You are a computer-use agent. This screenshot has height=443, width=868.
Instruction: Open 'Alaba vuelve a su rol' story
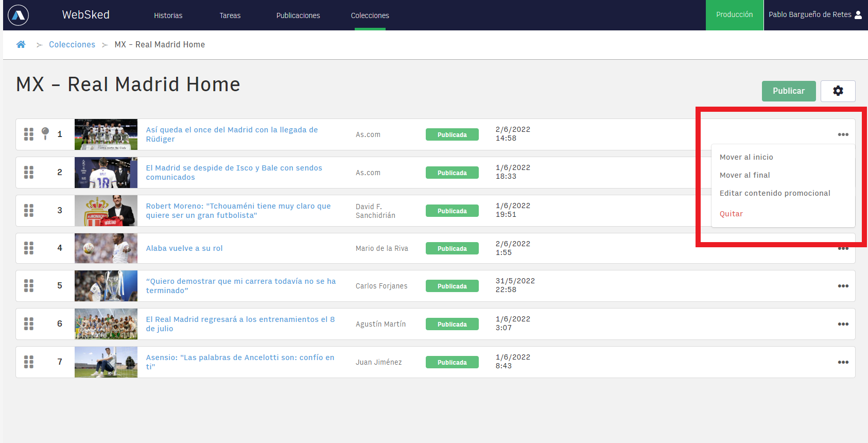pos(184,248)
